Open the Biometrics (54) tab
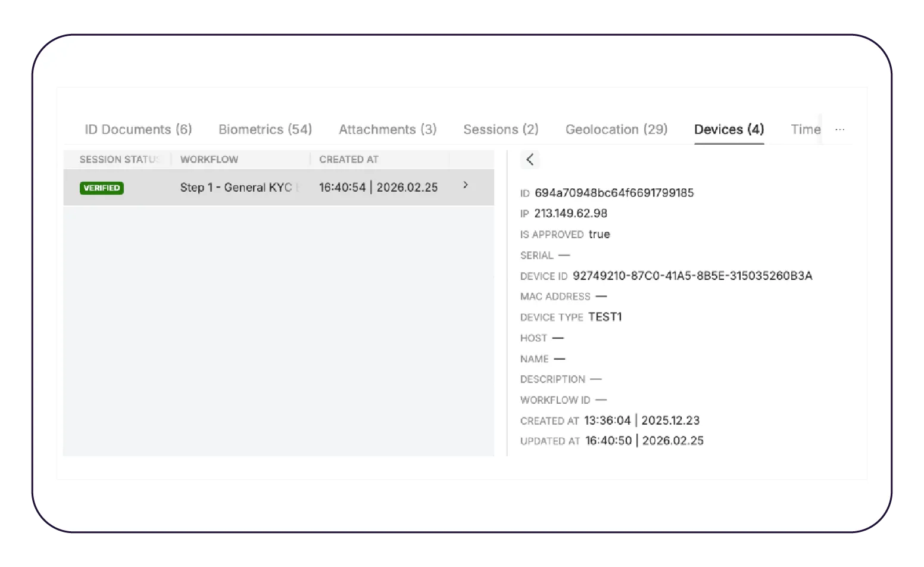Screen dimensions: 924x567 click(x=265, y=129)
